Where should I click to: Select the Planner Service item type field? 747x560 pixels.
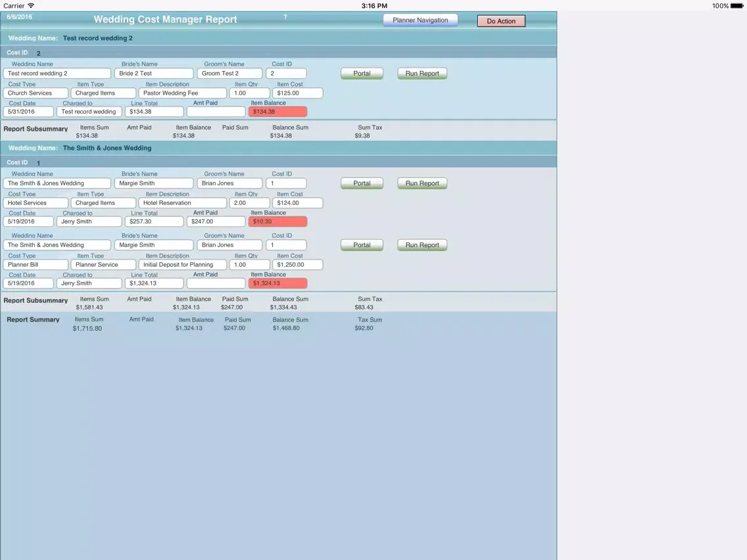pos(103,264)
